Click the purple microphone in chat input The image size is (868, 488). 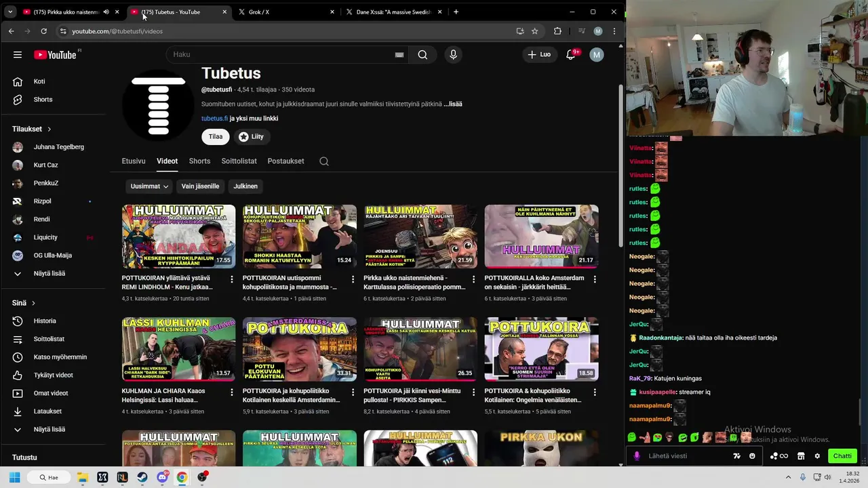tap(637, 456)
